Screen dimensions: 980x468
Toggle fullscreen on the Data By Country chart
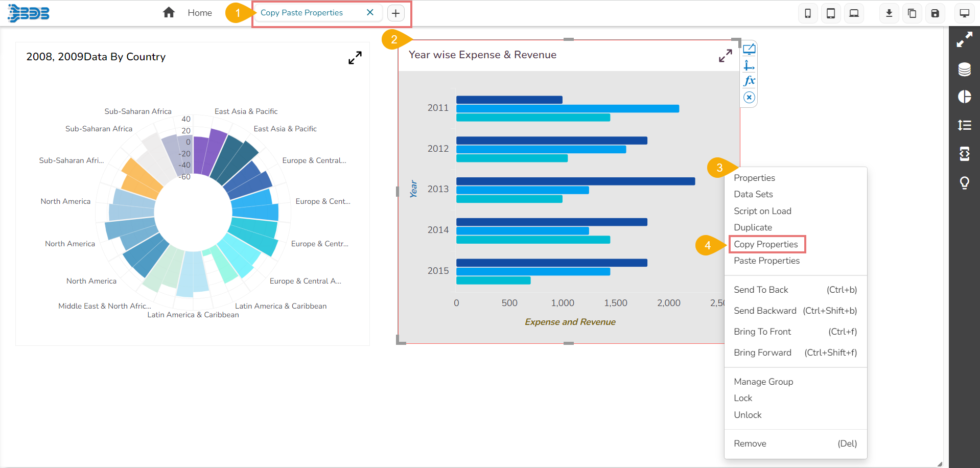(355, 58)
